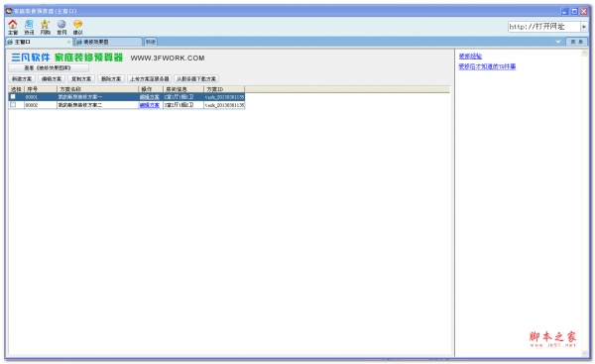Click the 选择 column header
The height and width of the screenshot is (364, 595).
pyautogui.click(x=16, y=89)
